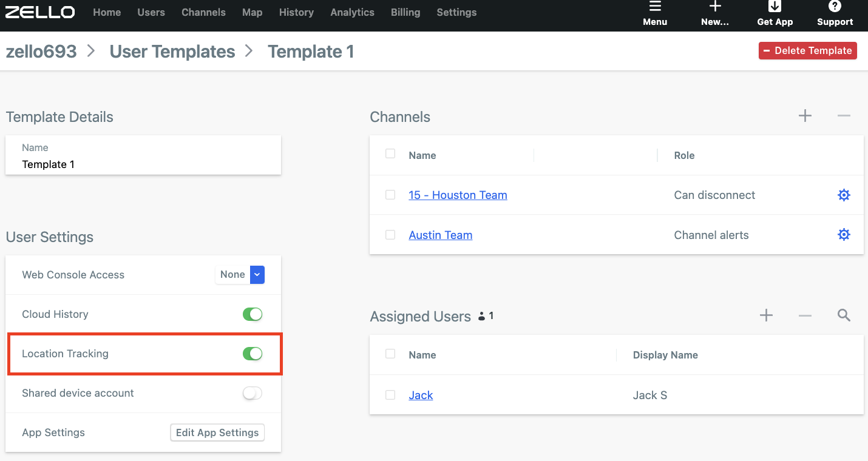Check the select-all box in Channels header
The height and width of the screenshot is (461, 868).
point(390,154)
